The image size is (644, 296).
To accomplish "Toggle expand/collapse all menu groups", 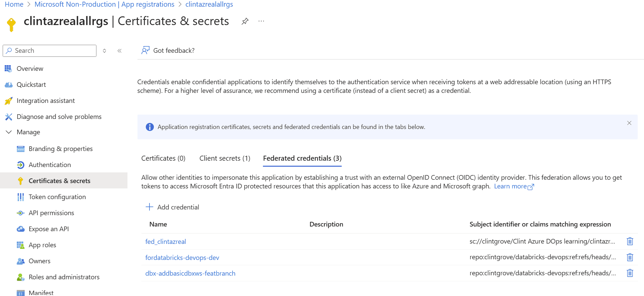I will pos(104,51).
